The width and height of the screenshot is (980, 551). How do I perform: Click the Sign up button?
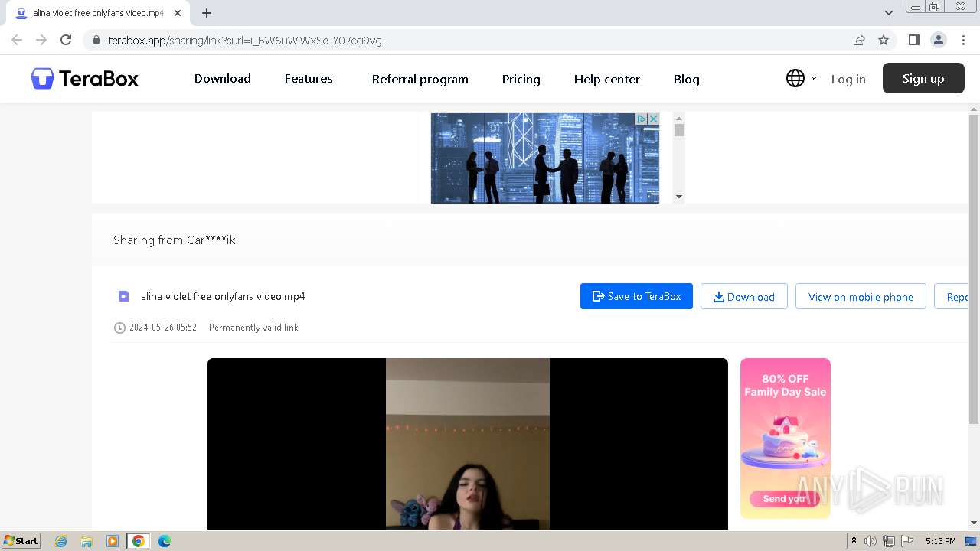point(923,78)
